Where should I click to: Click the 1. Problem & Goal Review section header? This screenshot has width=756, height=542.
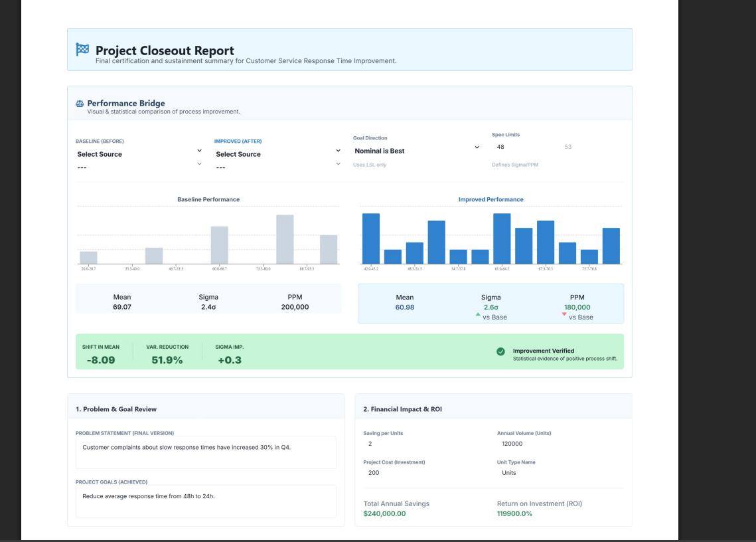coord(116,409)
